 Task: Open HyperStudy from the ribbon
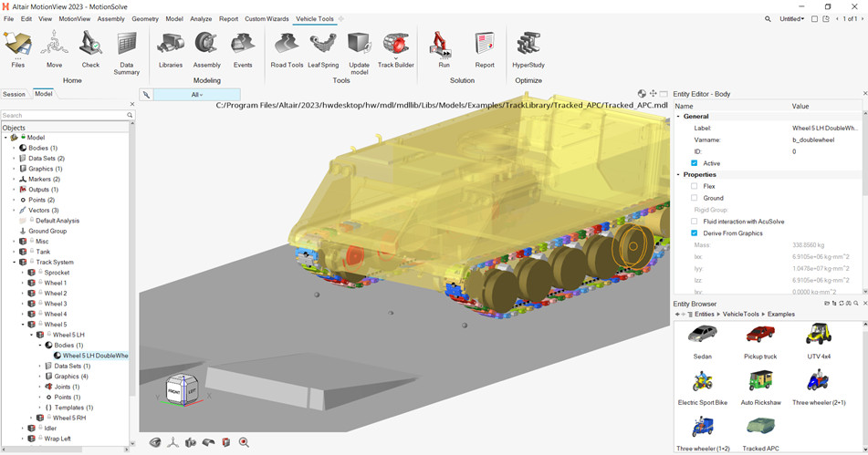point(528,44)
